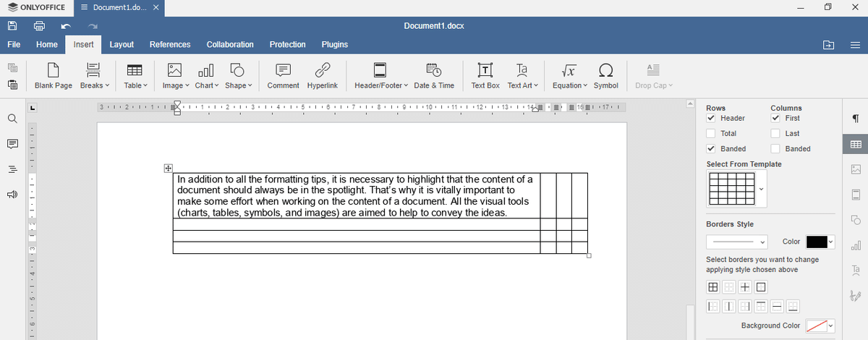Screen dimensions: 868x340
Task: Enable the Total row checkbox
Action: 711,133
